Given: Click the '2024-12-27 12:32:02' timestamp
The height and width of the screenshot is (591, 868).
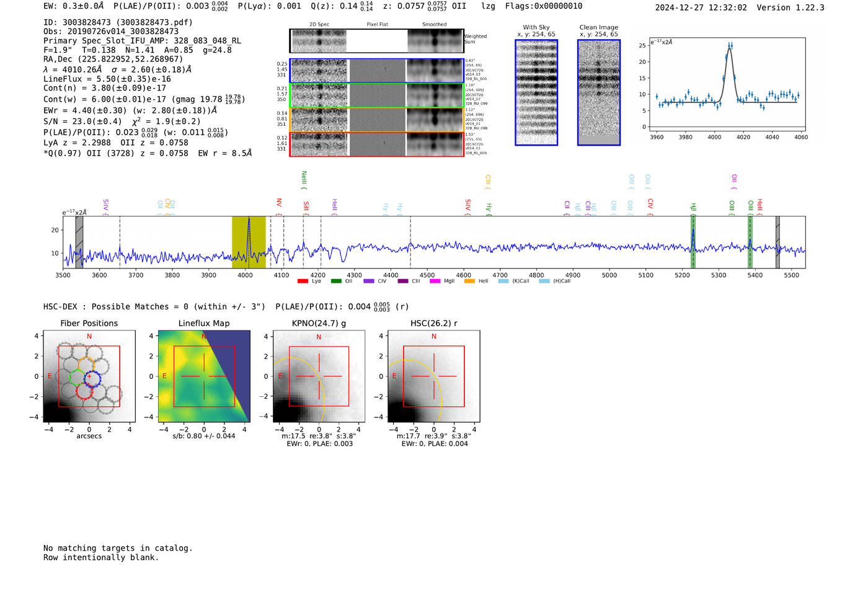Looking at the screenshot, I should pos(701,7).
